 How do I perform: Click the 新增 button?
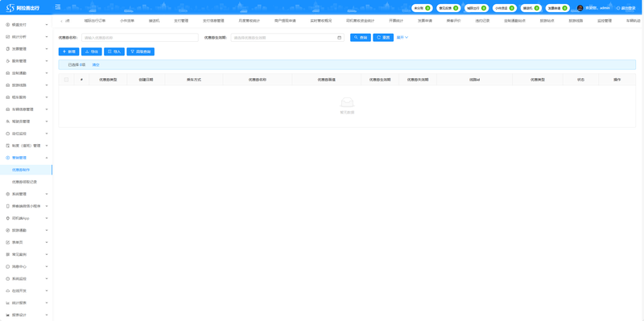point(69,51)
